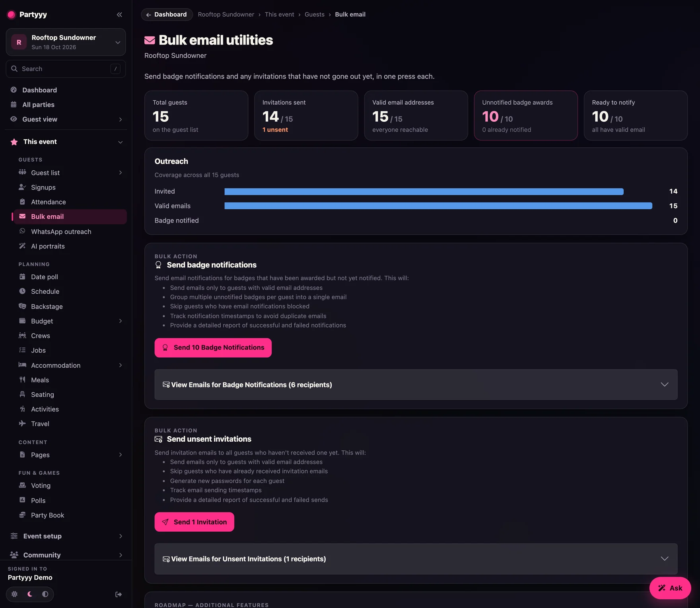
Task: Click the Crews group icon
Action: coord(22,335)
